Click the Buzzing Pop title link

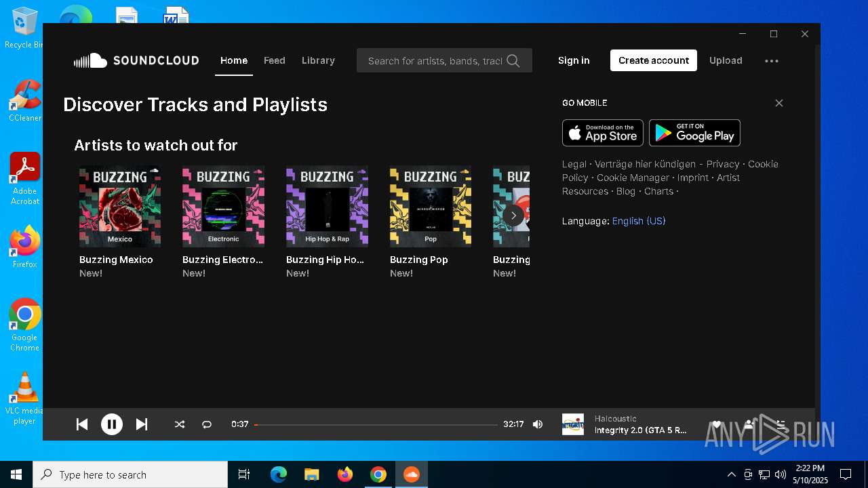[419, 260]
